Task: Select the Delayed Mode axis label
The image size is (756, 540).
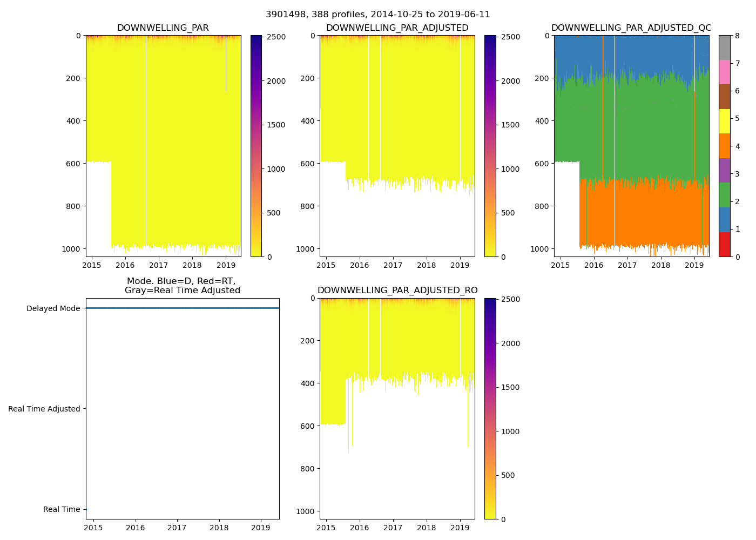Action: [x=53, y=309]
